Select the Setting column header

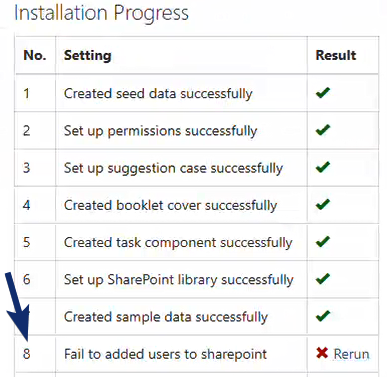click(88, 55)
